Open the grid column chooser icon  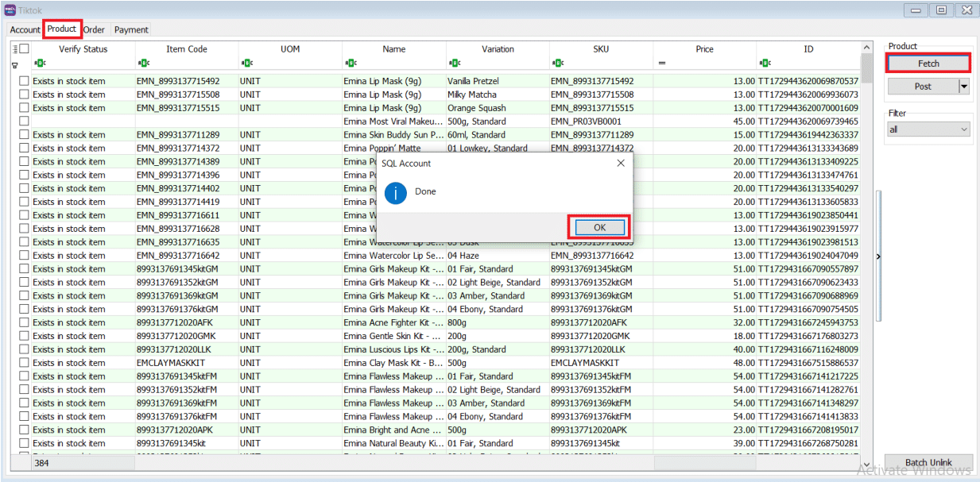point(14,49)
